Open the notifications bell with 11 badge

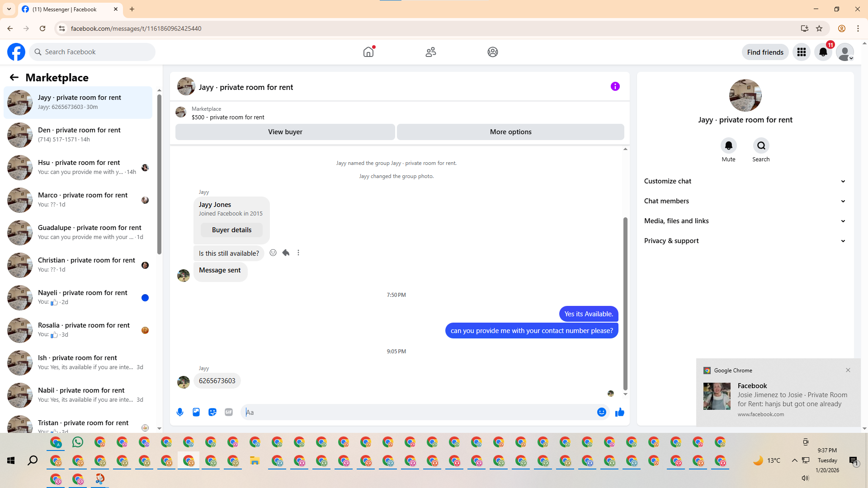pos(823,52)
